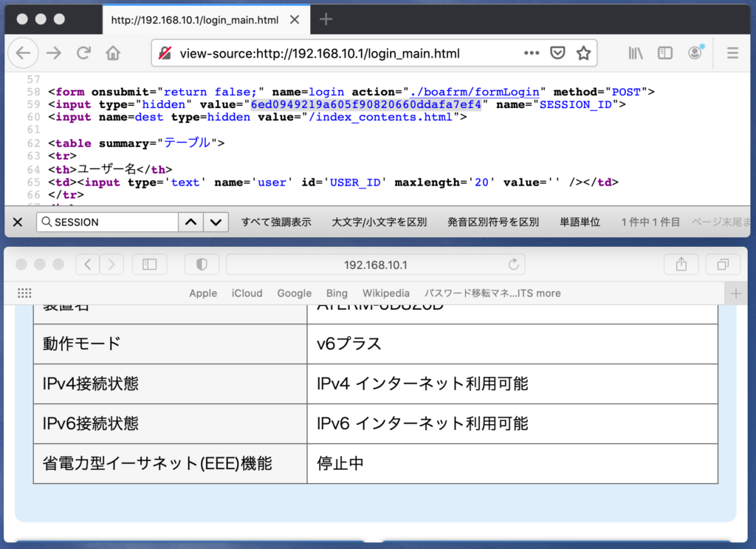This screenshot has width=756, height=549.
Task: Show Firefox sidebars icon
Action: click(x=665, y=53)
